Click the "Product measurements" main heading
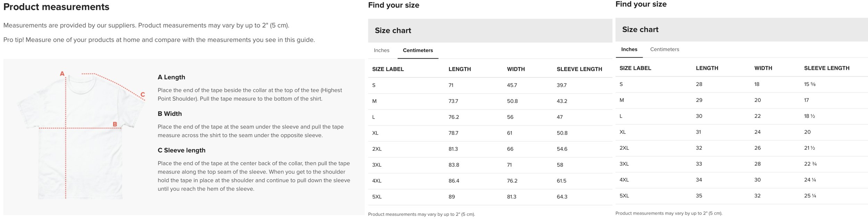 56,7
